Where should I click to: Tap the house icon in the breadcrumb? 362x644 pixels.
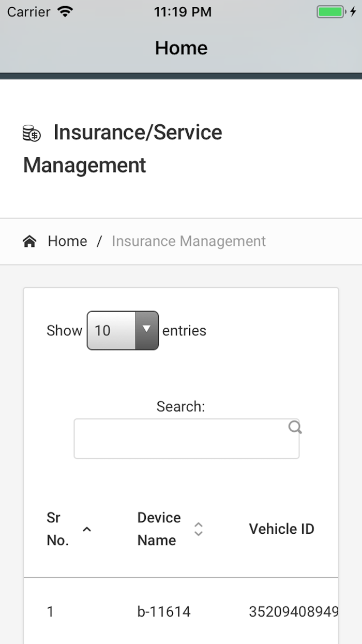29,241
